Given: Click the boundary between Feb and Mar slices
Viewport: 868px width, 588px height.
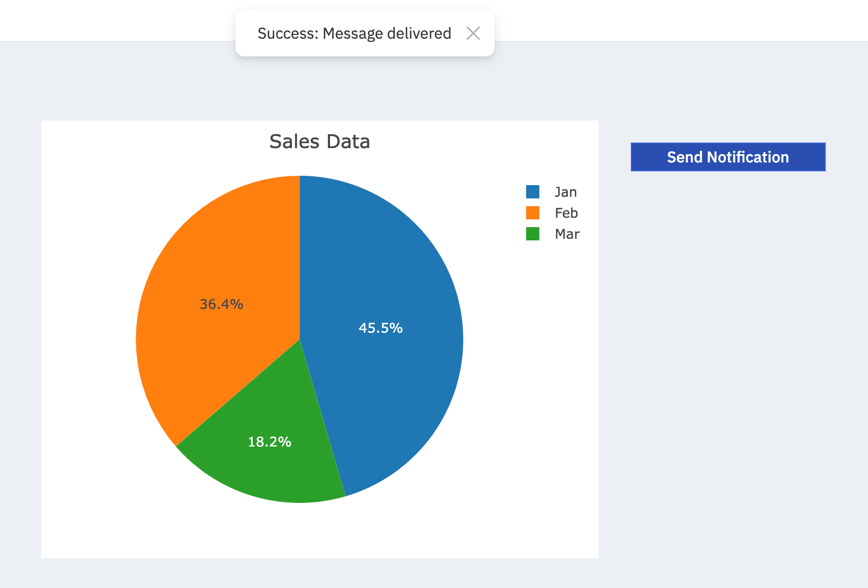Looking at the screenshot, I should [238, 393].
